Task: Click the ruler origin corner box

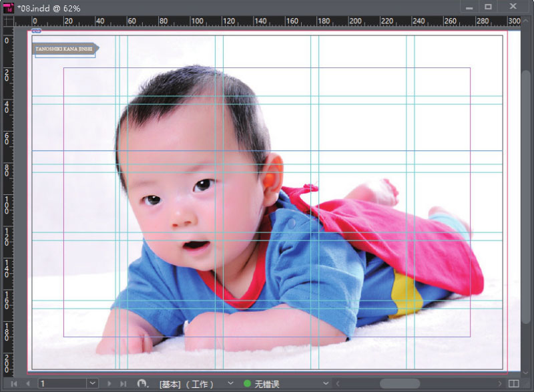Action: tap(8, 21)
